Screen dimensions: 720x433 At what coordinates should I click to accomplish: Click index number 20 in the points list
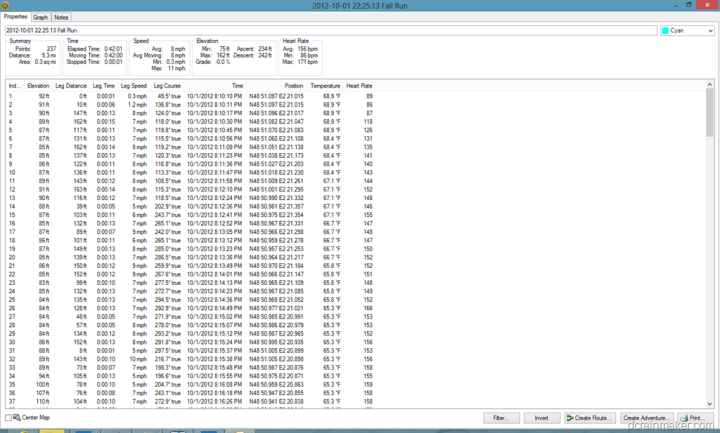12,258
